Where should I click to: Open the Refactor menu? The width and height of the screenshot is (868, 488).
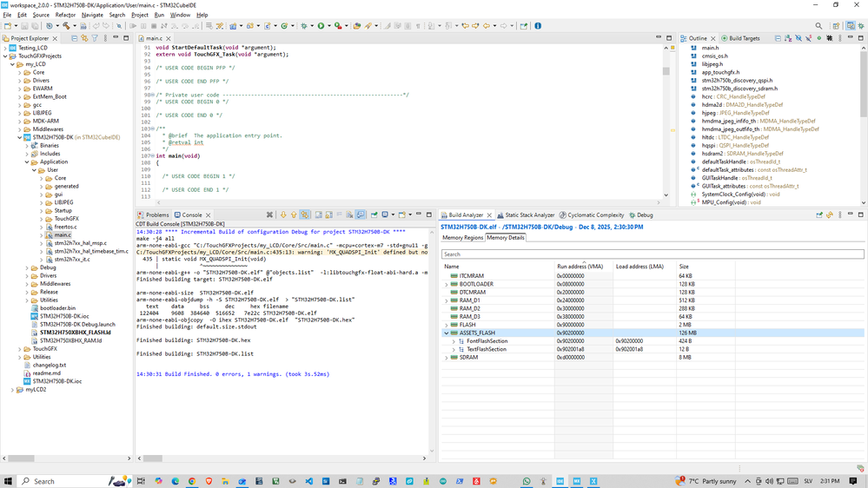tap(65, 15)
